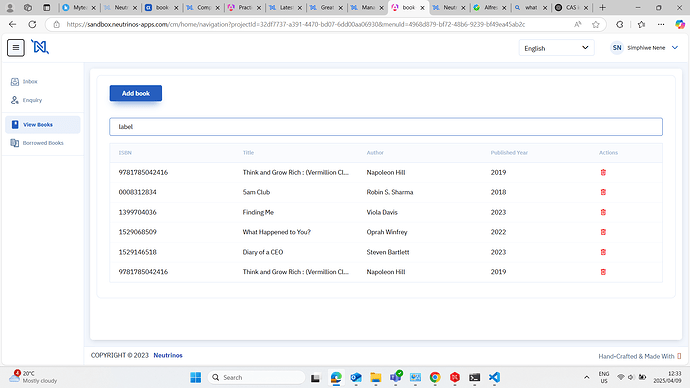Close the Lates browser tab

coord(299,7)
